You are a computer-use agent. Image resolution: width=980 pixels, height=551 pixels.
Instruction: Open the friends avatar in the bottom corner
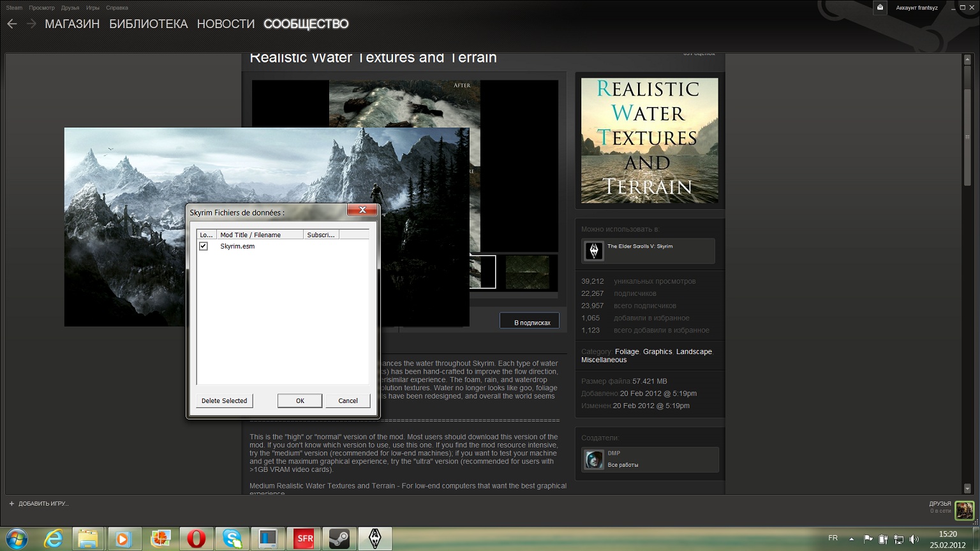(x=964, y=510)
